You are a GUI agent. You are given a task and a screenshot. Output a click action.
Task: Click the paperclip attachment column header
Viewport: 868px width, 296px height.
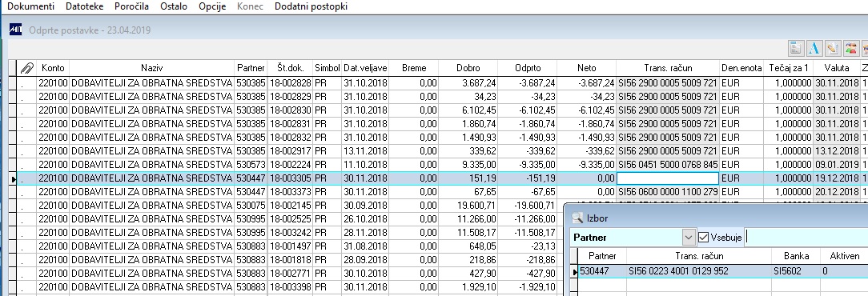tap(26, 68)
